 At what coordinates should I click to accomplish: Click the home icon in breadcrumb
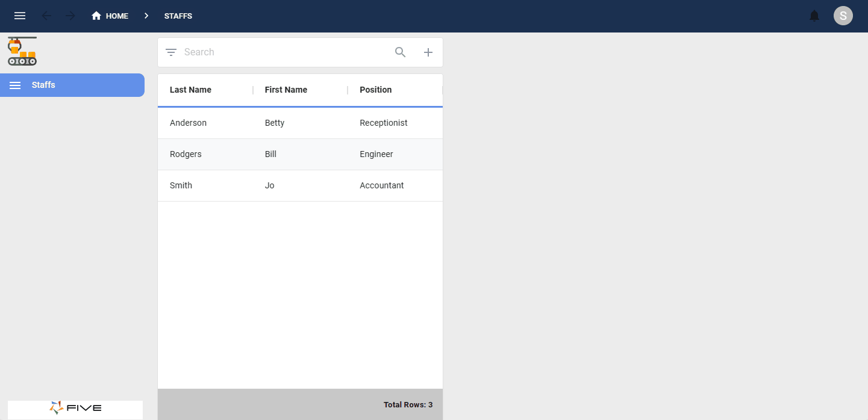(96, 16)
